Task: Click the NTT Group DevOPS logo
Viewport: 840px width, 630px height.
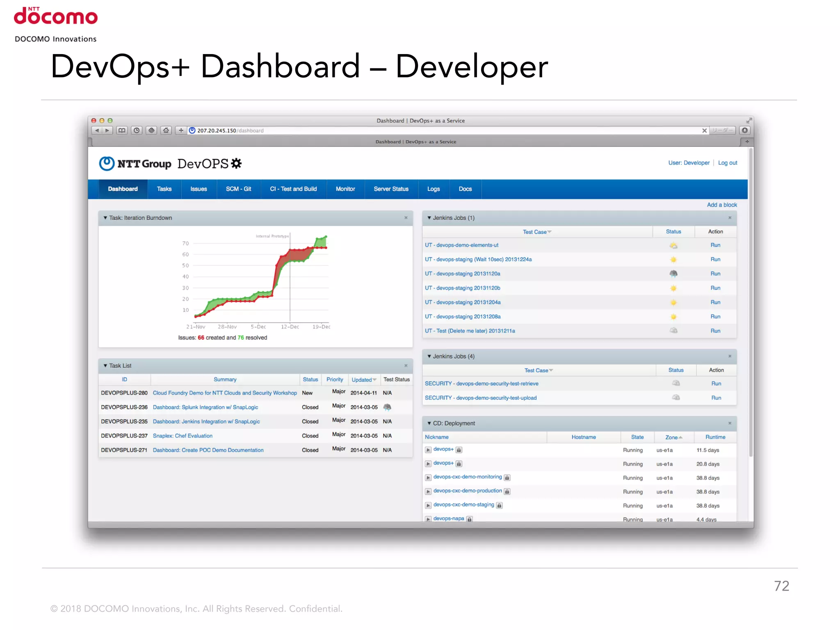Action: [x=170, y=163]
